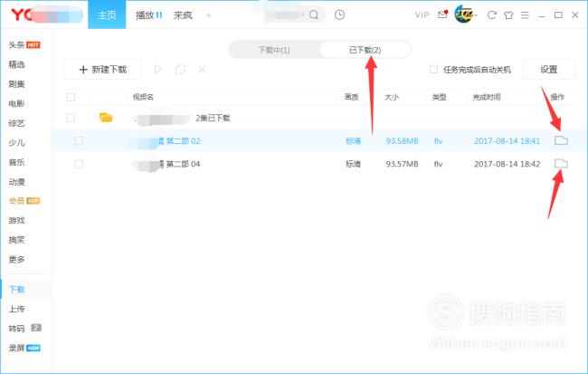
Task: Open download 设置 button
Action: (549, 69)
